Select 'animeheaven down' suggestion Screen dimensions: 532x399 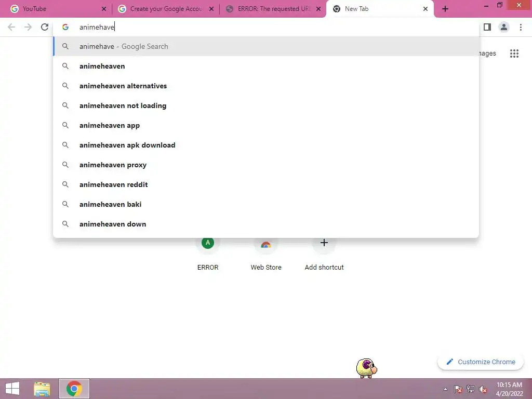[266, 224]
